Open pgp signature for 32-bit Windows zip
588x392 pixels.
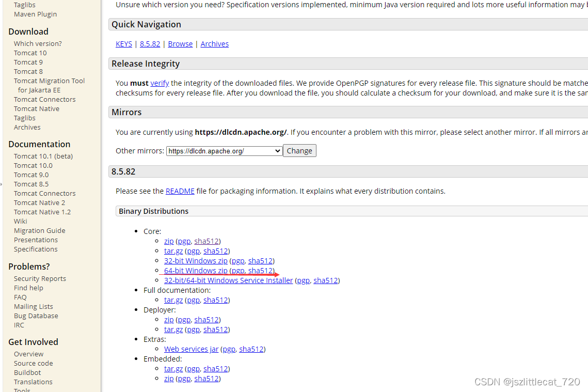pos(238,261)
